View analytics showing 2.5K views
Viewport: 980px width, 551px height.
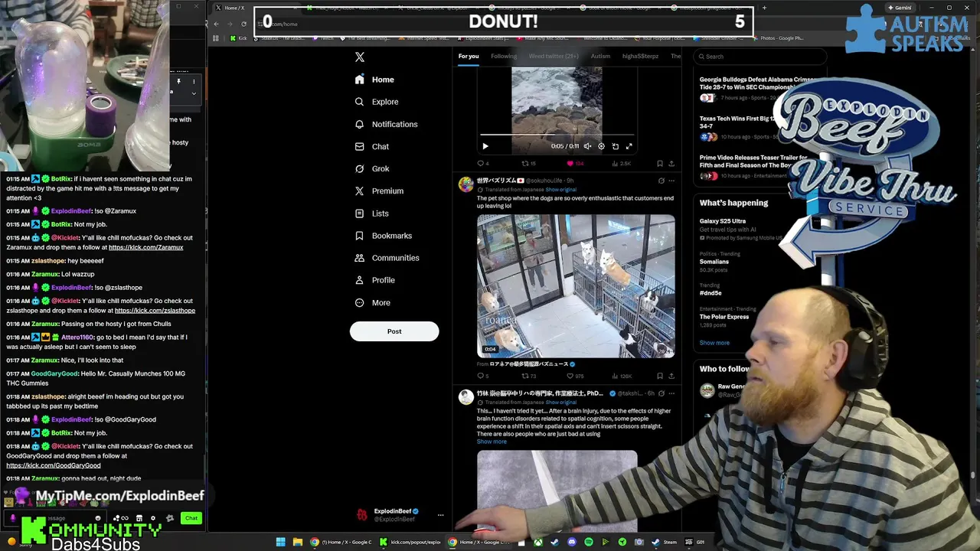coord(621,163)
